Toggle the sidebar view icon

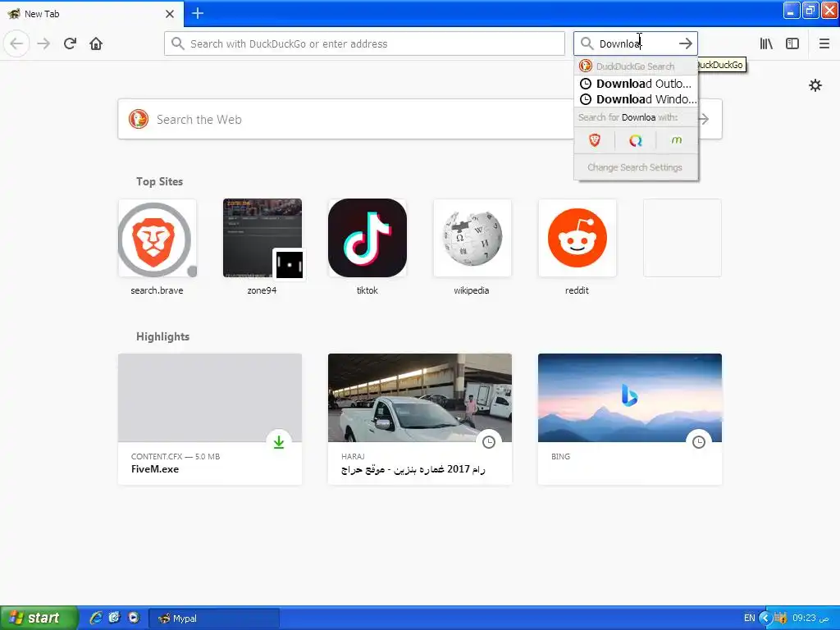[x=792, y=43]
